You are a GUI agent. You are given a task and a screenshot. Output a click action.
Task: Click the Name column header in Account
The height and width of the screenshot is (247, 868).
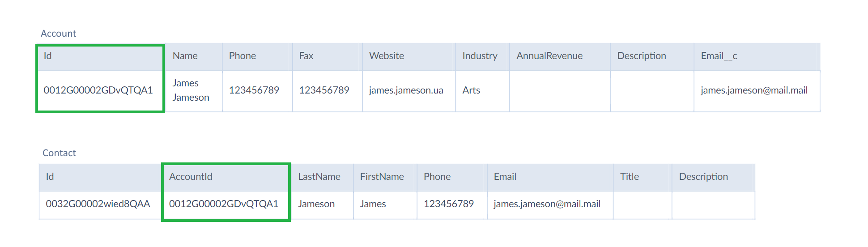[194, 56]
